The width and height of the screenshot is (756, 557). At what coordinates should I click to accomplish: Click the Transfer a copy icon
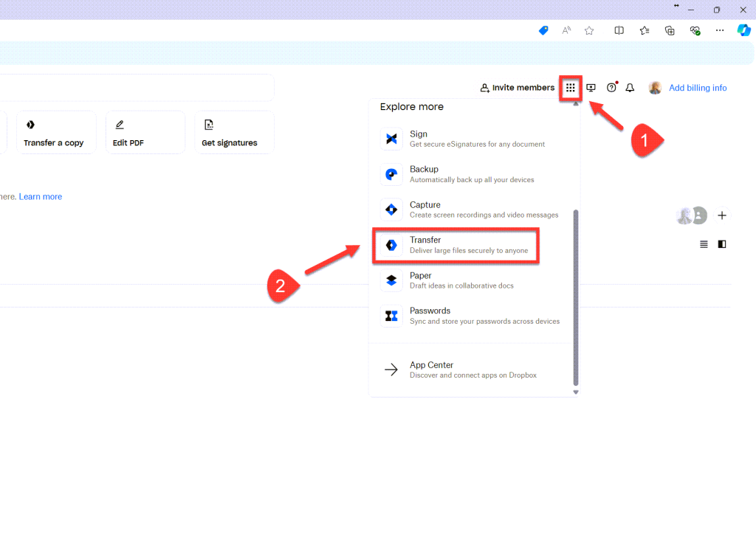(x=30, y=125)
